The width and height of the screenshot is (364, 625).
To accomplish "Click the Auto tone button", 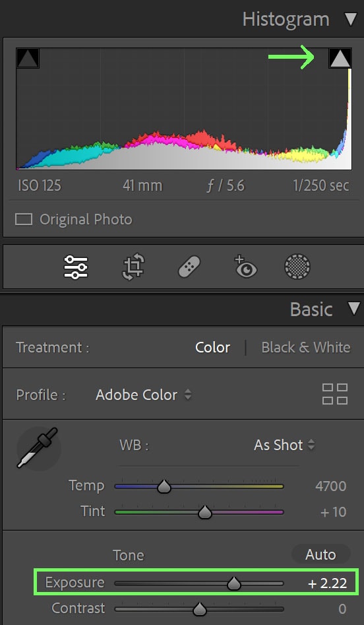I will [x=320, y=554].
